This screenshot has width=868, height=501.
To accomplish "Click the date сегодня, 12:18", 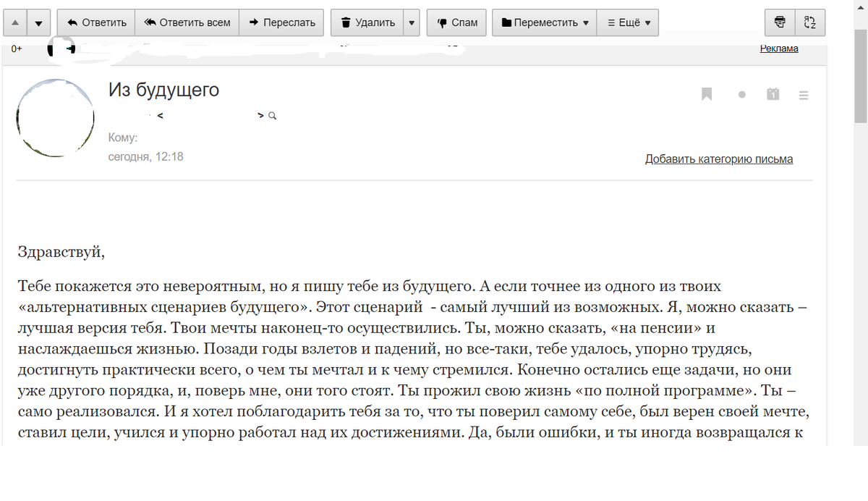I will 146,156.
